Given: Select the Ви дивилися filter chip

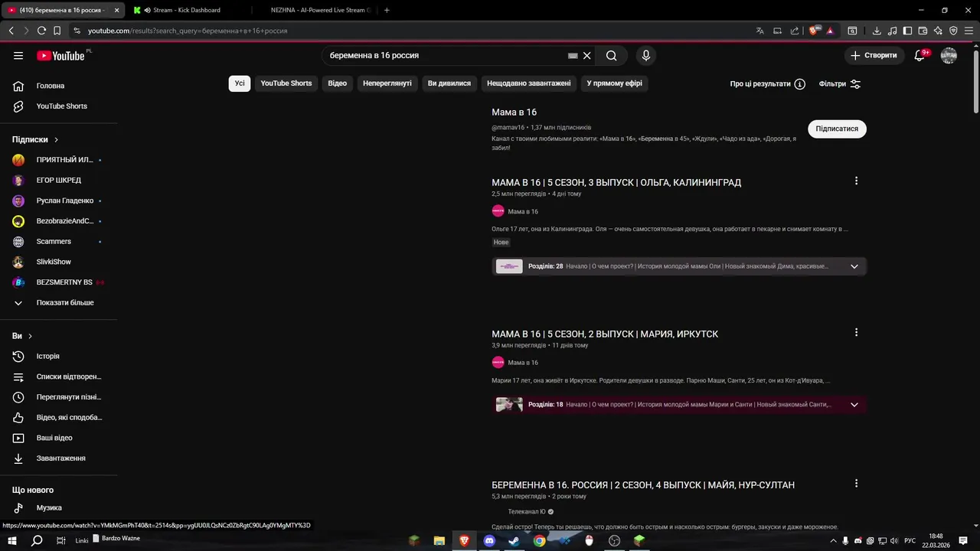Looking at the screenshot, I should [x=449, y=83].
